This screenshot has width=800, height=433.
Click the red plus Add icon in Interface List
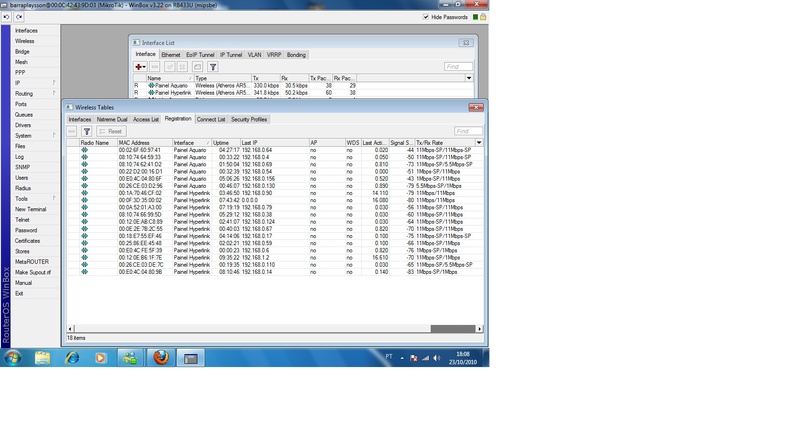click(x=138, y=67)
